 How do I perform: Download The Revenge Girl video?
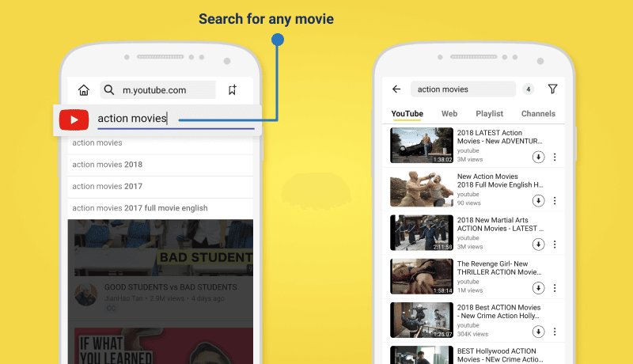click(x=538, y=288)
